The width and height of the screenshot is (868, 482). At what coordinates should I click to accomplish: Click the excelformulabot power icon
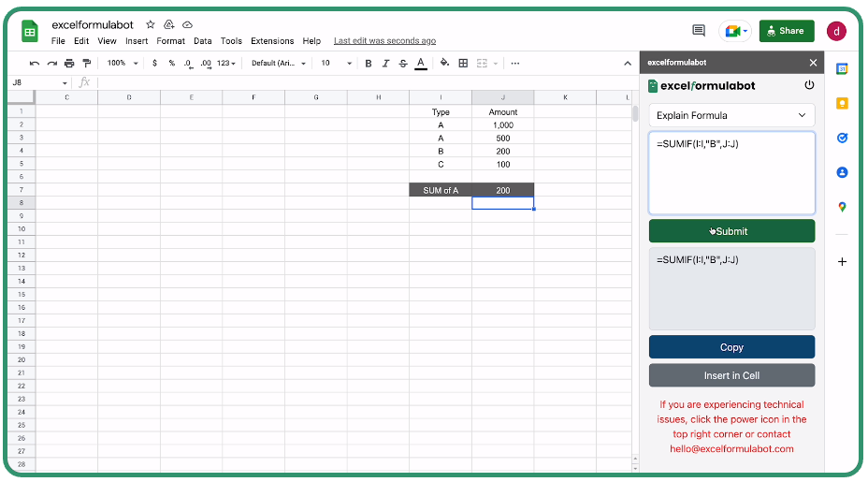click(809, 85)
